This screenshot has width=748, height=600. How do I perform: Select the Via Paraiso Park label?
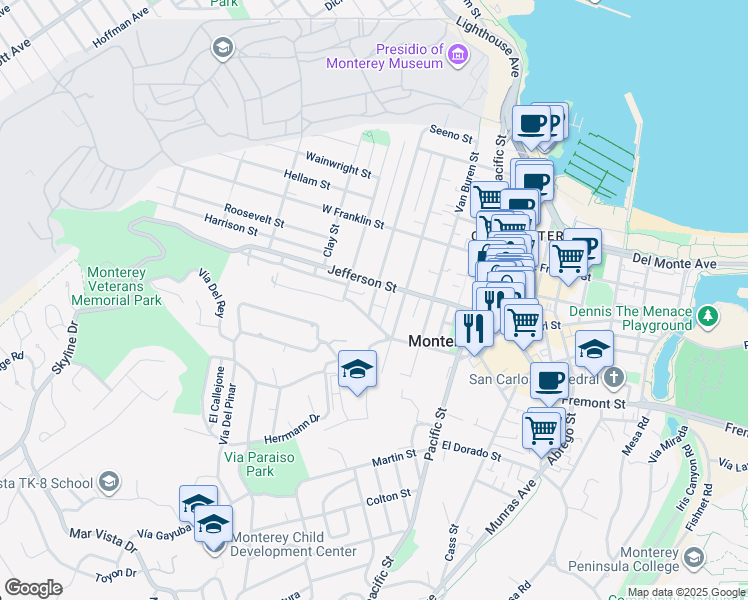260,464
